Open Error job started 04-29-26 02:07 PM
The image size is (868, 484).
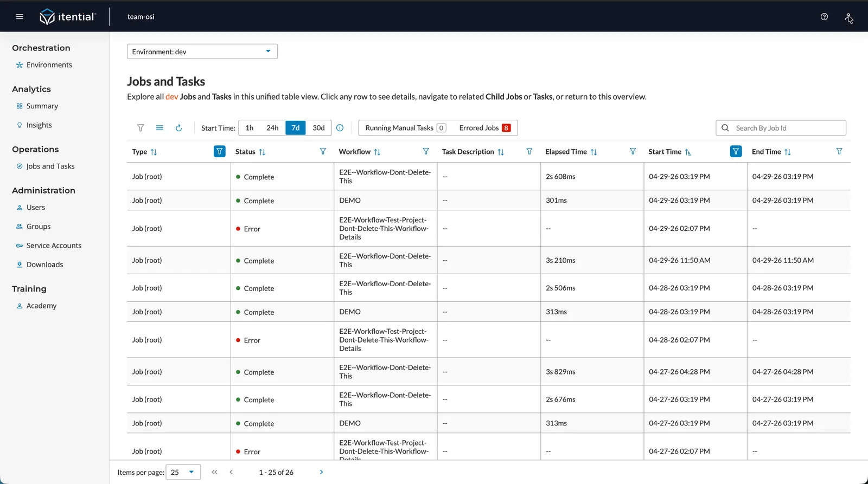tap(488, 229)
